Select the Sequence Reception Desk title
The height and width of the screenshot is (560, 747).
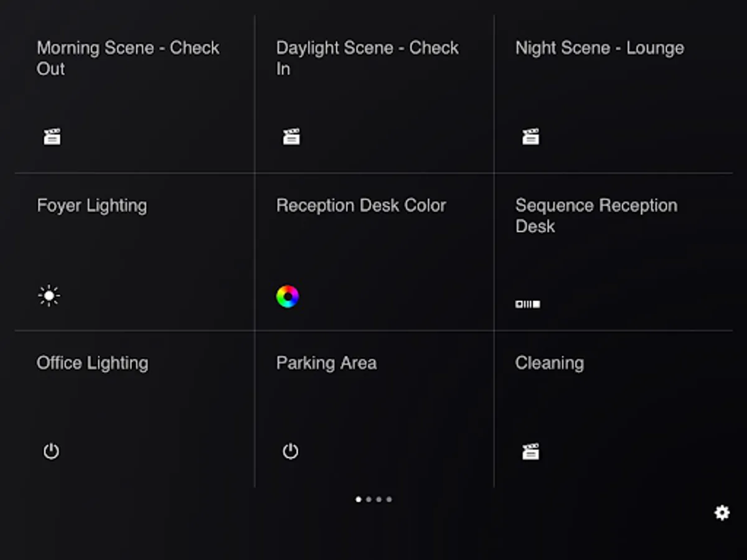pyautogui.click(x=596, y=215)
